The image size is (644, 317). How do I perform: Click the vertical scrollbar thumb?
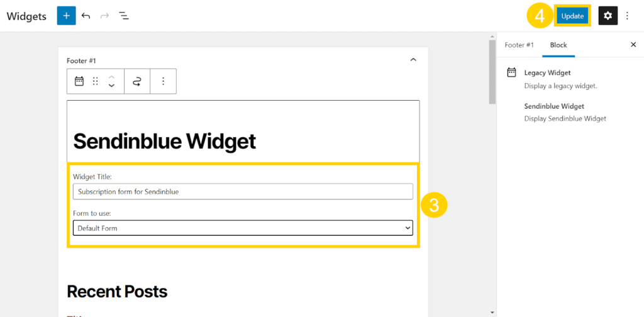(x=492, y=72)
